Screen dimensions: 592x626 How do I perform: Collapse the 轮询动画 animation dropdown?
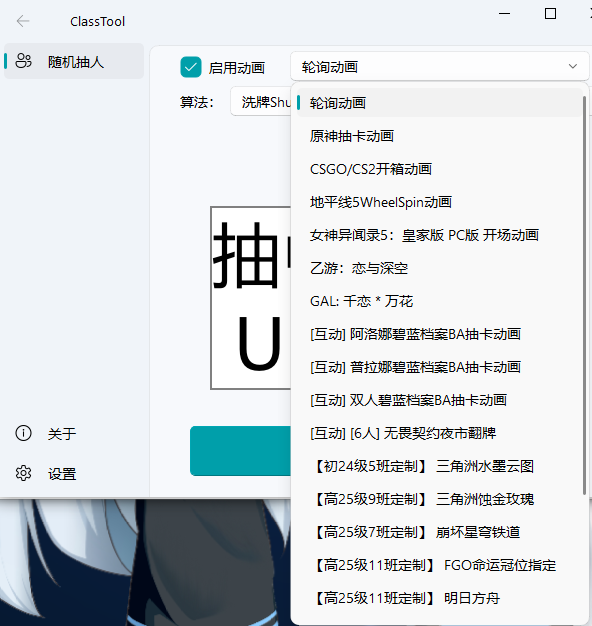click(440, 66)
